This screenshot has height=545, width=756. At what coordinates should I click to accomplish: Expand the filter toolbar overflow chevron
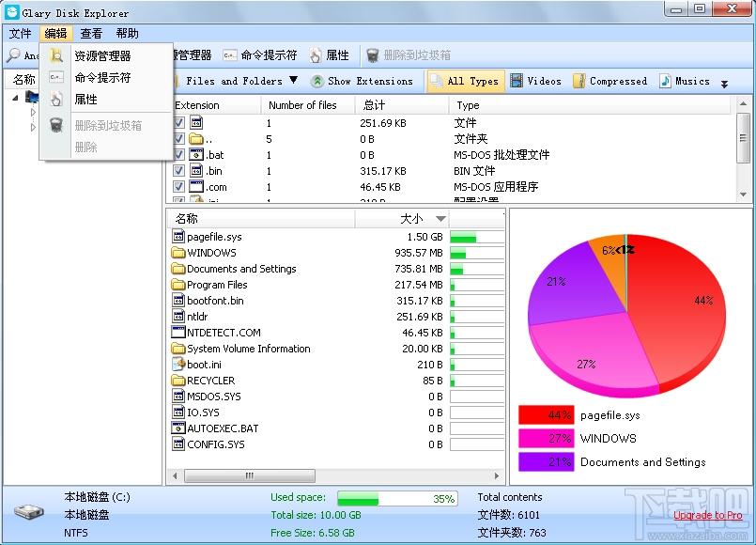(724, 84)
